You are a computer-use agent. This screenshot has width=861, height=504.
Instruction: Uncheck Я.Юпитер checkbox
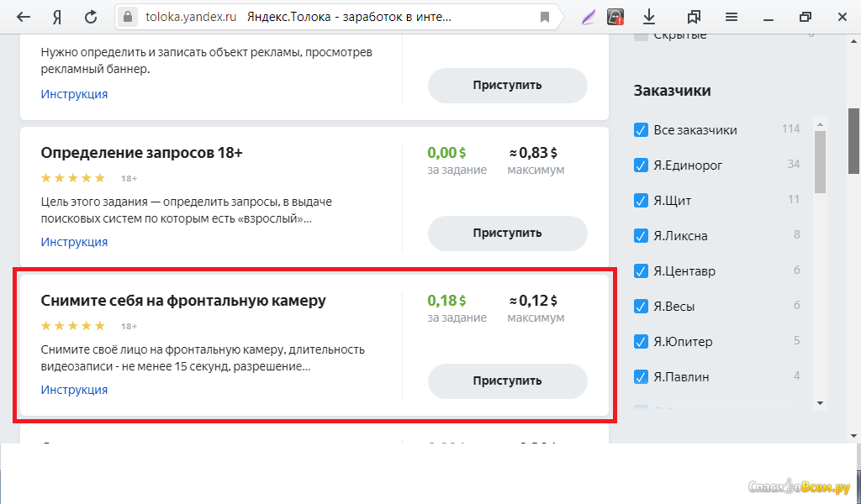(x=641, y=341)
